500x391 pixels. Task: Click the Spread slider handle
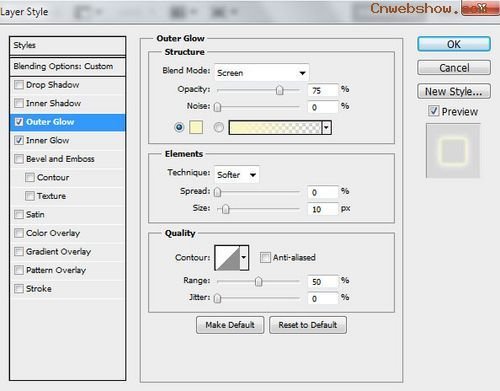point(217,192)
